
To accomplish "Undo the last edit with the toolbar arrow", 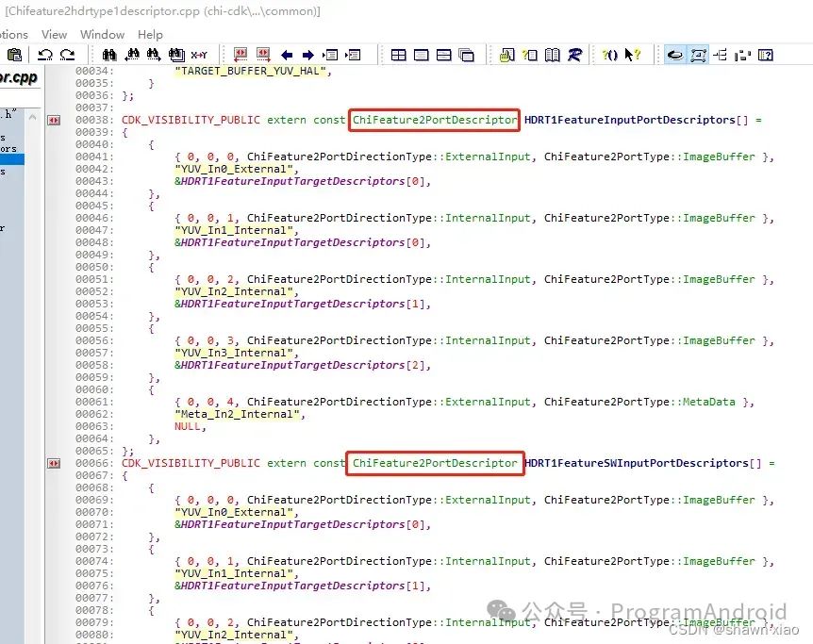I will pos(45,55).
